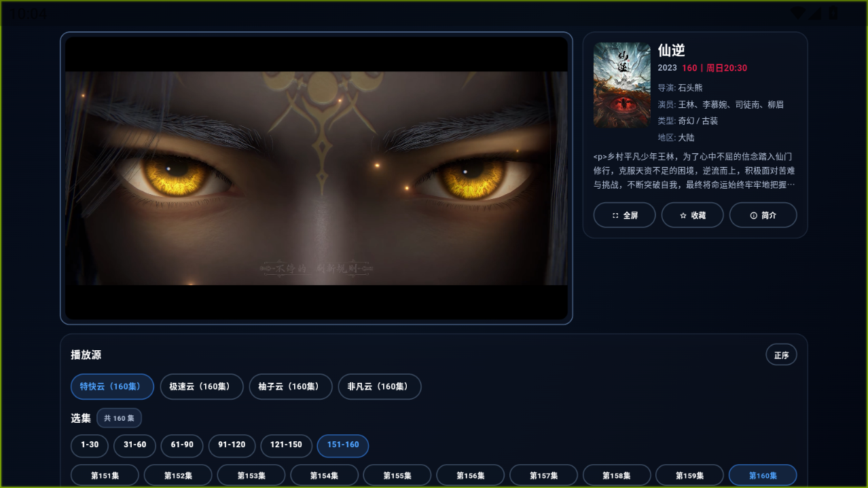
Task: Click the year 2023
Action: pyautogui.click(x=667, y=68)
